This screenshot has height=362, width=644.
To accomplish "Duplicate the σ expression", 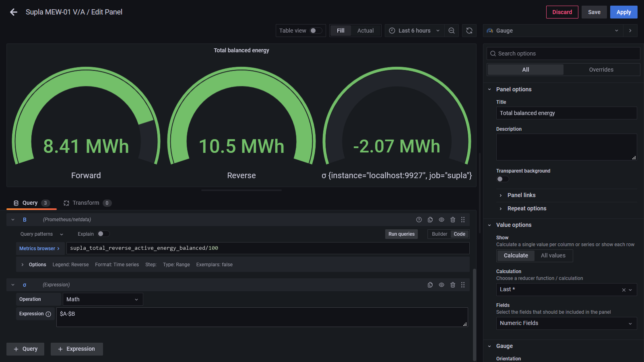I will pyautogui.click(x=430, y=285).
